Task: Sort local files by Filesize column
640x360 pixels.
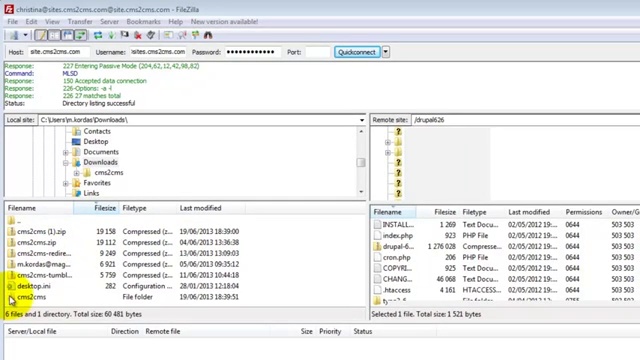Action: pyautogui.click(x=96, y=208)
